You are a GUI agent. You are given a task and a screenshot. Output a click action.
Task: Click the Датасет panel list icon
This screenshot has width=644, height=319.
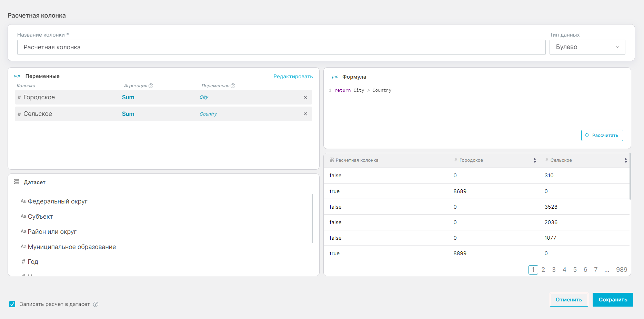click(17, 182)
